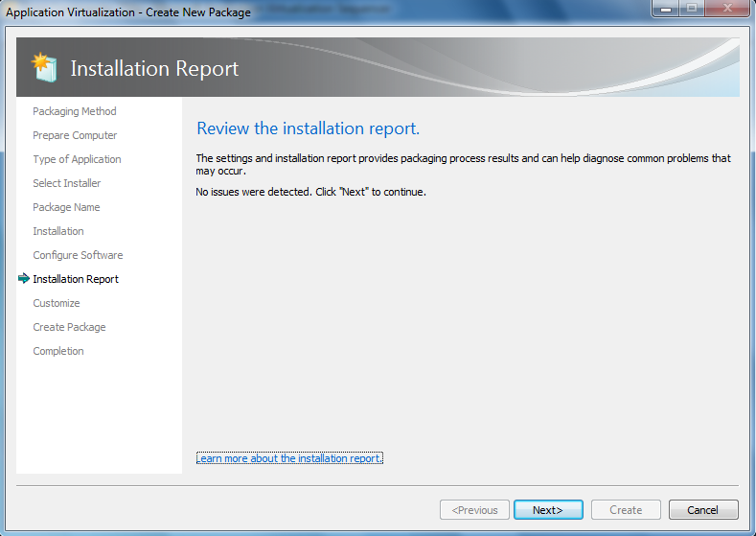Click the window title 'Application Virtualization - Create New Package'
The width and height of the screenshot is (756, 536).
pos(128,12)
